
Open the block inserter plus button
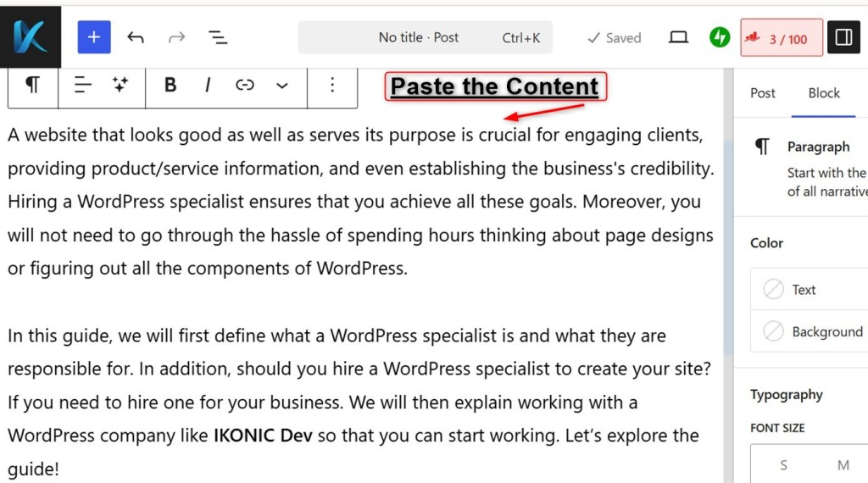94,37
